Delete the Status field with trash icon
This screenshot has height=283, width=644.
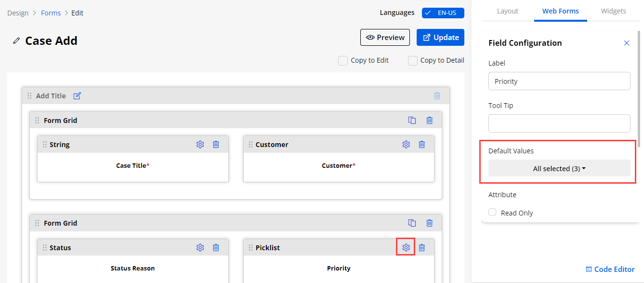coord(216,247)
